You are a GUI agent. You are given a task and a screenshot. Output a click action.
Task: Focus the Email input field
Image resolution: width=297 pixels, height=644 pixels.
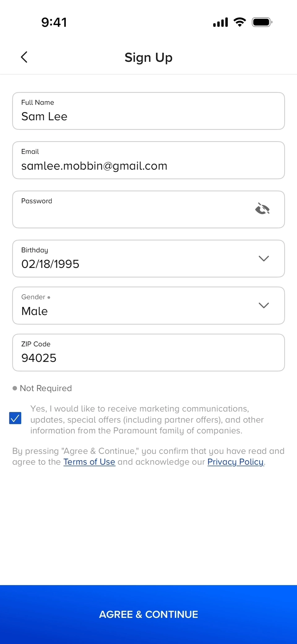[148, 160]
